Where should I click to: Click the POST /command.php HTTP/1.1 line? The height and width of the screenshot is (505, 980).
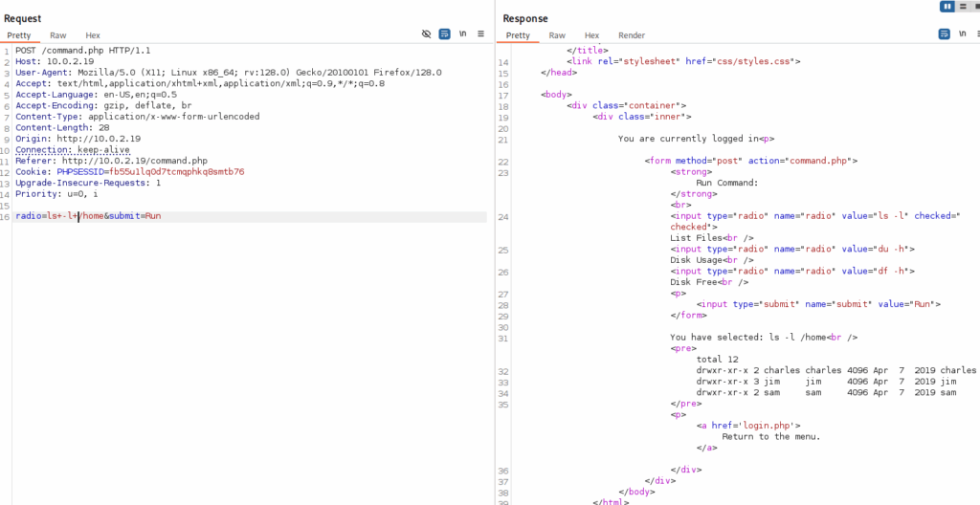[x=83, y=51]
